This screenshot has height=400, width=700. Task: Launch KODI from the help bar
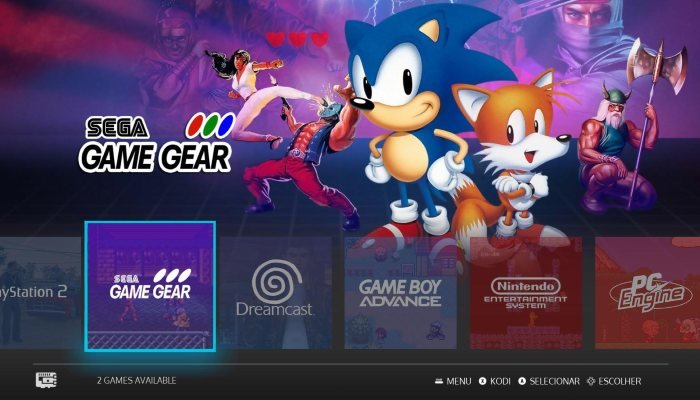[x=500, y=381]
